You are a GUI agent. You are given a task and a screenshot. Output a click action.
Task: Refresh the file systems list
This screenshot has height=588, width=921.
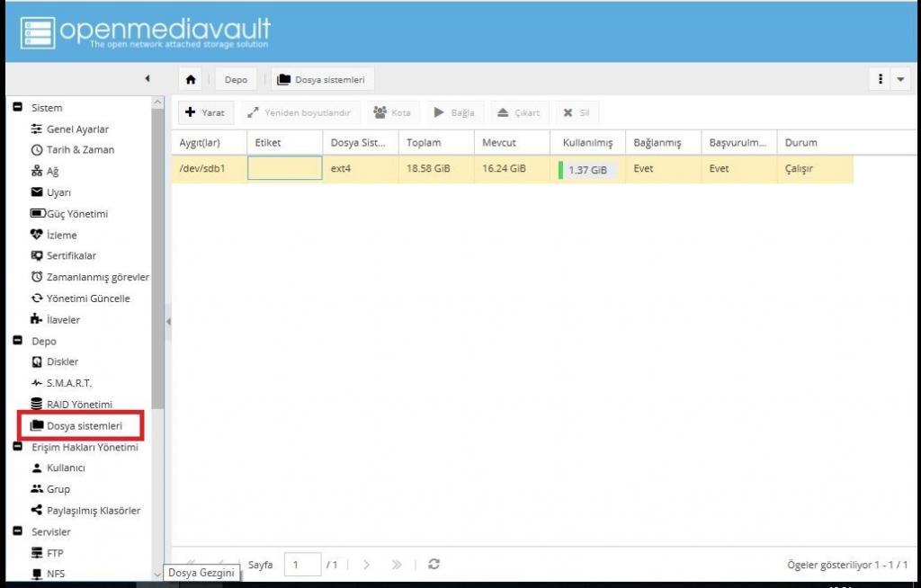pos(434,564)
